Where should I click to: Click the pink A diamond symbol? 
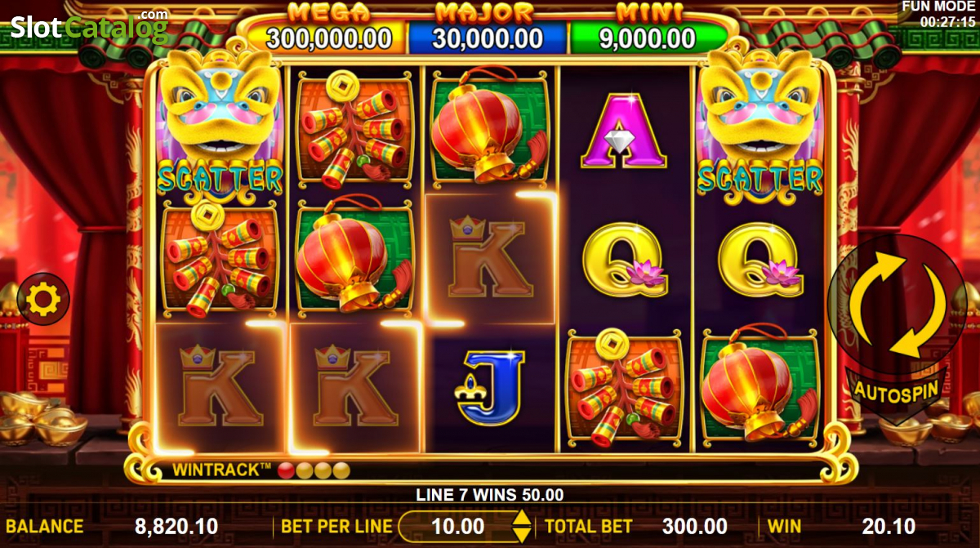click(x=623, y=131)
